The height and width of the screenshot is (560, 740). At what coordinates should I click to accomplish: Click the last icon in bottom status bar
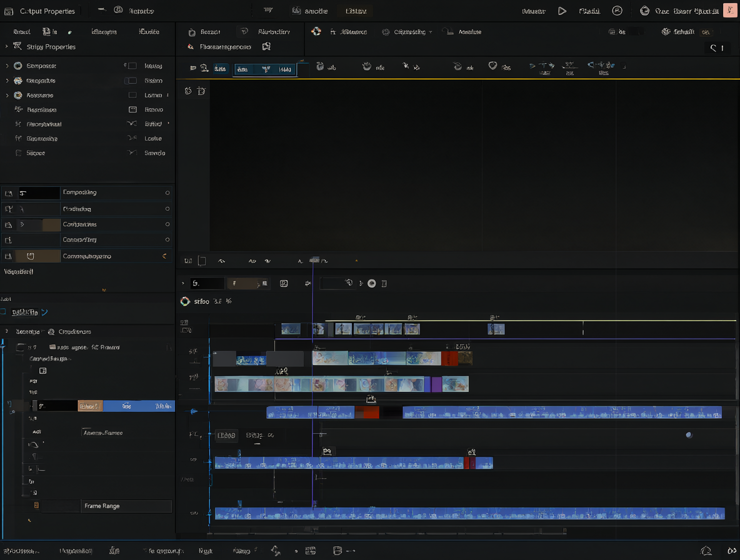[731, 551]
